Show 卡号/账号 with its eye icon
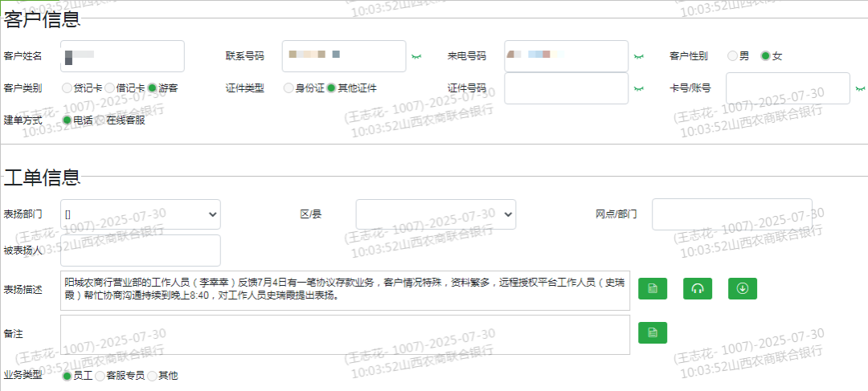 tap(860, 88)
